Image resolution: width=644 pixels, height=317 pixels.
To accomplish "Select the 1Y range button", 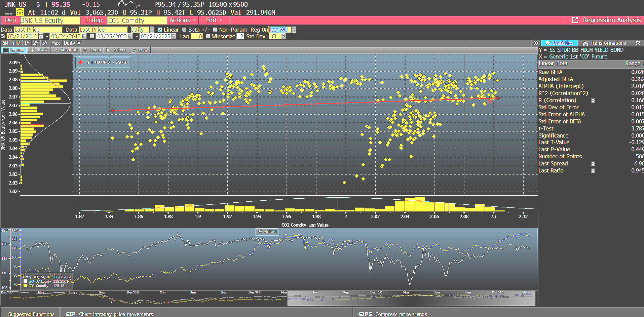I will (27, 43).
